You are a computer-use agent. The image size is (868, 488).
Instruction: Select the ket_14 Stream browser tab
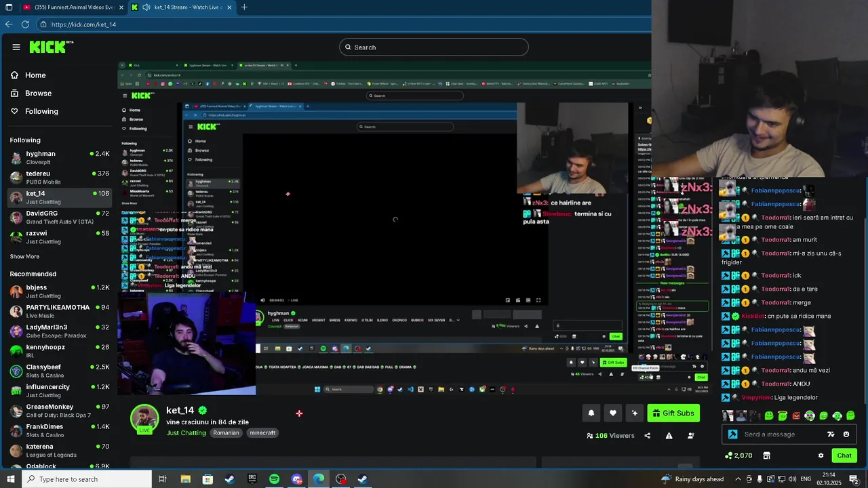coord(183,7)
